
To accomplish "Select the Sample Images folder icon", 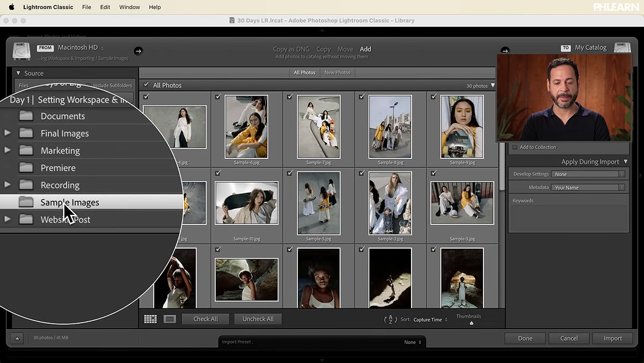I will pos(26,202).
